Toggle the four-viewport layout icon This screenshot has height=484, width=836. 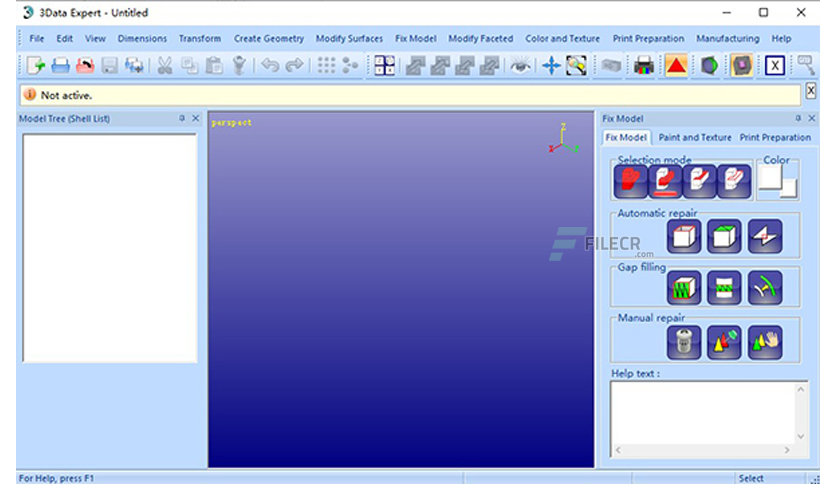click(384, 66)
